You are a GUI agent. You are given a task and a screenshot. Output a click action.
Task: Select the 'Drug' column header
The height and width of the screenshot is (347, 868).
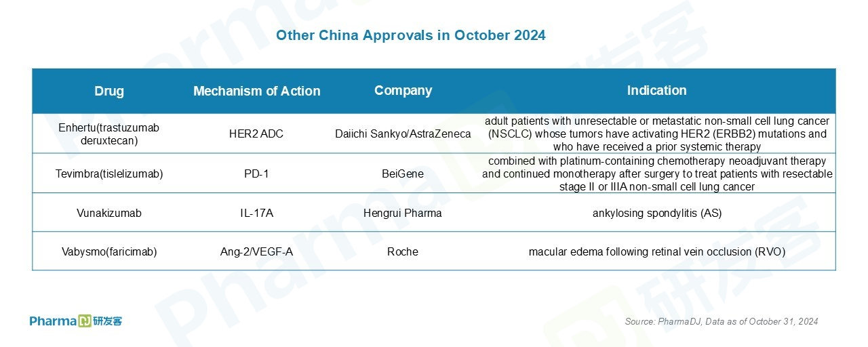[x=109, y=91]
